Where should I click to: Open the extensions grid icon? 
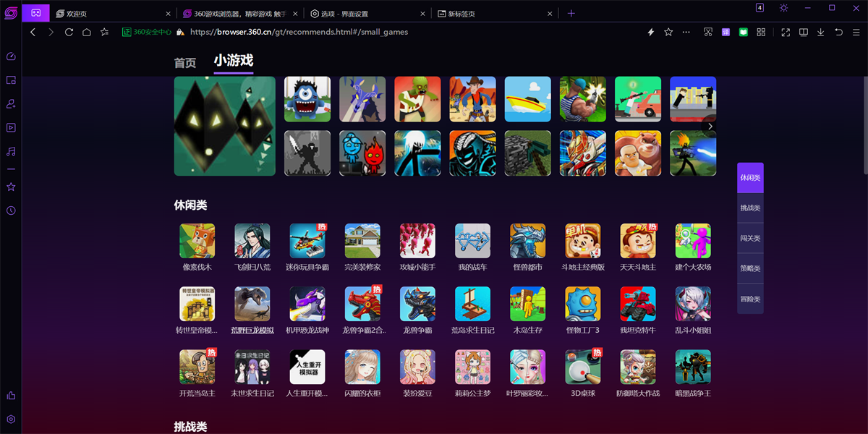[x=761, y=33]
